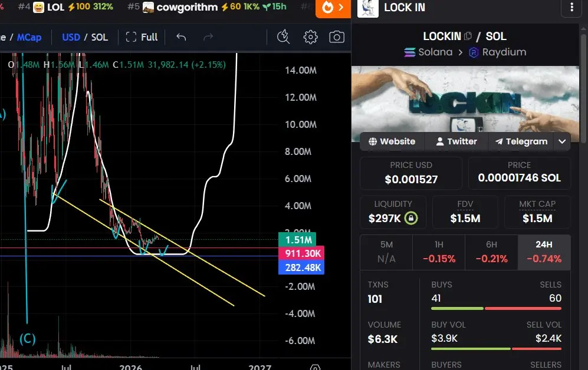Select the 5M timeframe tab
Viewport: 588px width, 370px height.
pos(386,252)
